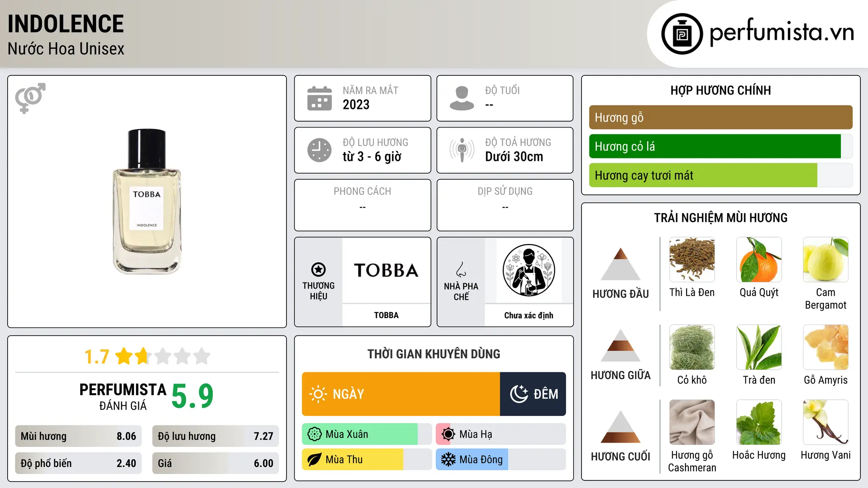Click the sun icon for Mùa Hạ

(448, 434)
